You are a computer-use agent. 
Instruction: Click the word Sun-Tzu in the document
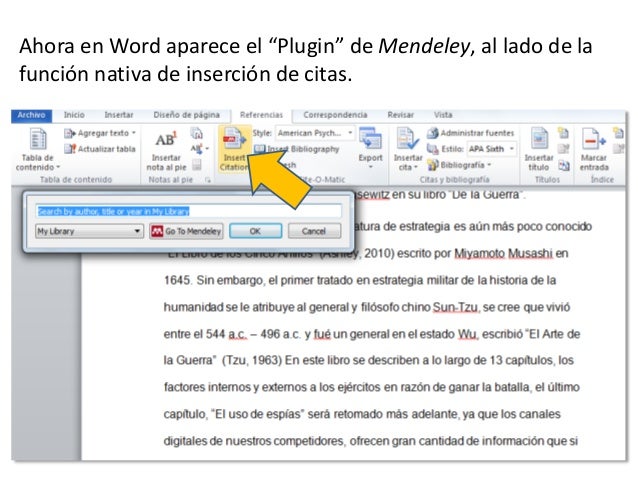pos(456,307)
